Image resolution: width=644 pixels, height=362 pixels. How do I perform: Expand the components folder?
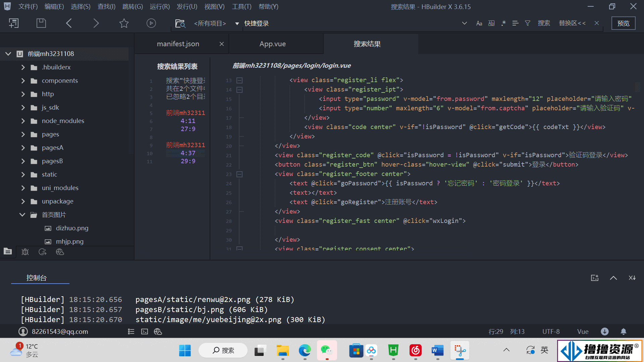pos(23,80)
